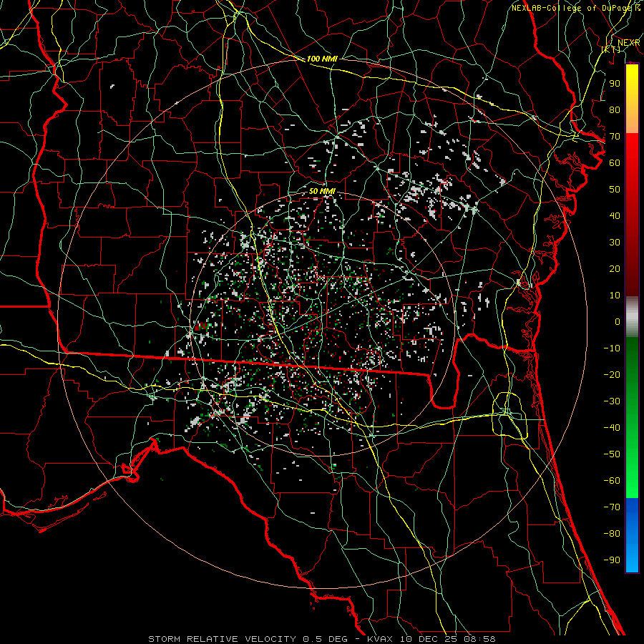Screen dimensions: 644x644
Task: Click the "-10" scale value
Action: [x=612, y=348]
